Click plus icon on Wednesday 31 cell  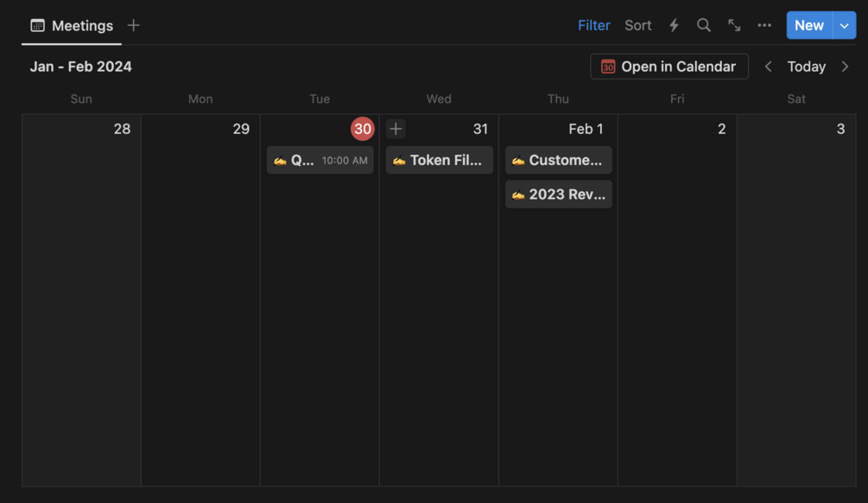coord(396,129)
